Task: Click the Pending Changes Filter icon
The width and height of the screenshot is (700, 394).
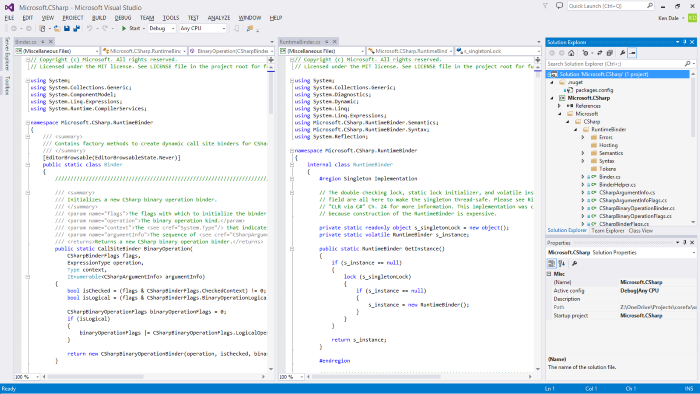Action: click(585, 53)
